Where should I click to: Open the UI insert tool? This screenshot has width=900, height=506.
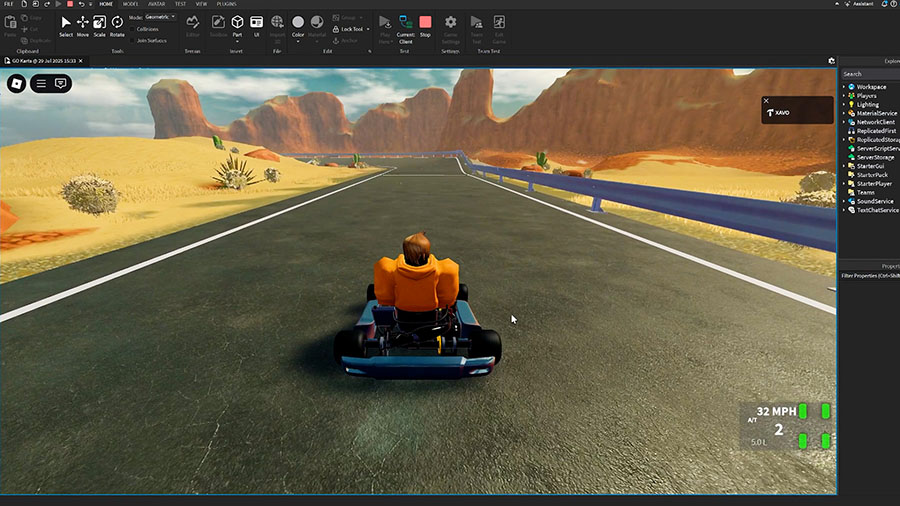point(257,26)
